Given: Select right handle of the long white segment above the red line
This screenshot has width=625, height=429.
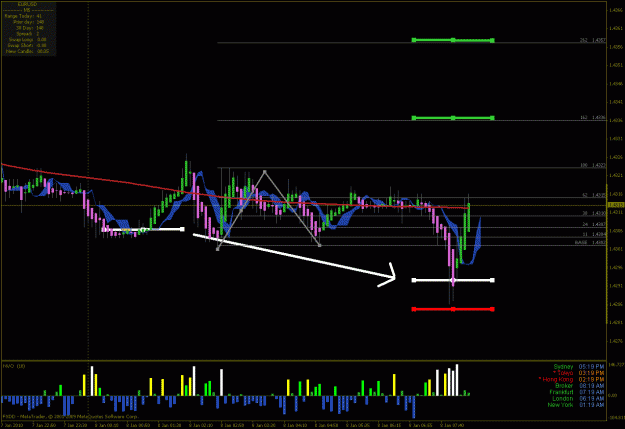Looking at the screenshot, I should coord(492,280).
